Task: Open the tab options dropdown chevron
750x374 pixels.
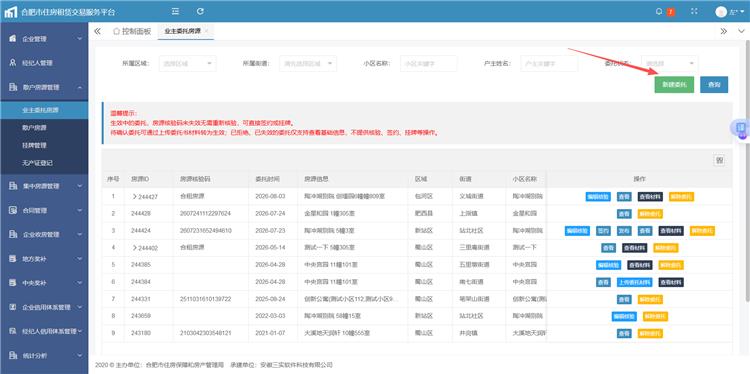Action: (x=741, y=31)
